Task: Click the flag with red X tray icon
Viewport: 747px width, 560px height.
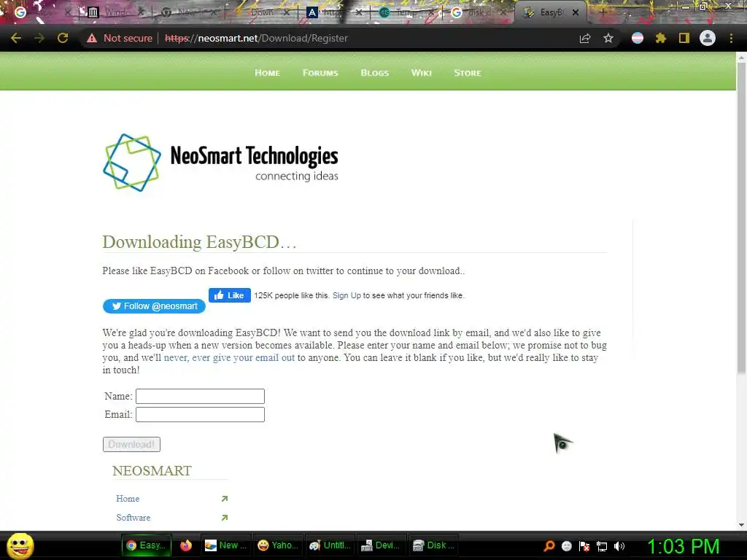Action: pos(584,546)
